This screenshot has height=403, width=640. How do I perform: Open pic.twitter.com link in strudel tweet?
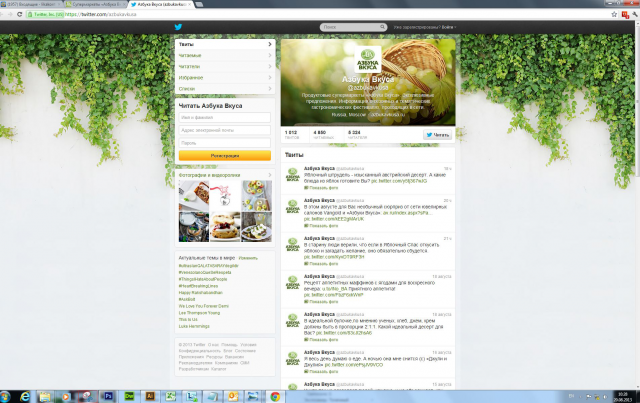399,181
